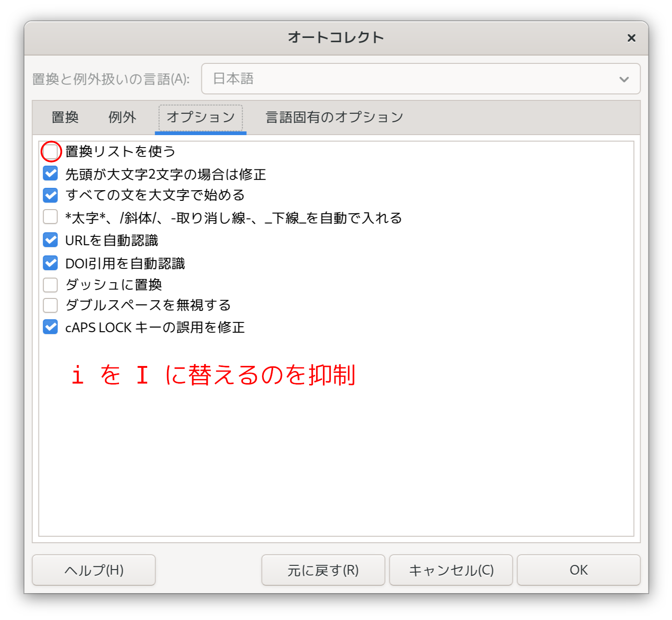Toggle DOI引用を自動認識 checkbox

50,263
